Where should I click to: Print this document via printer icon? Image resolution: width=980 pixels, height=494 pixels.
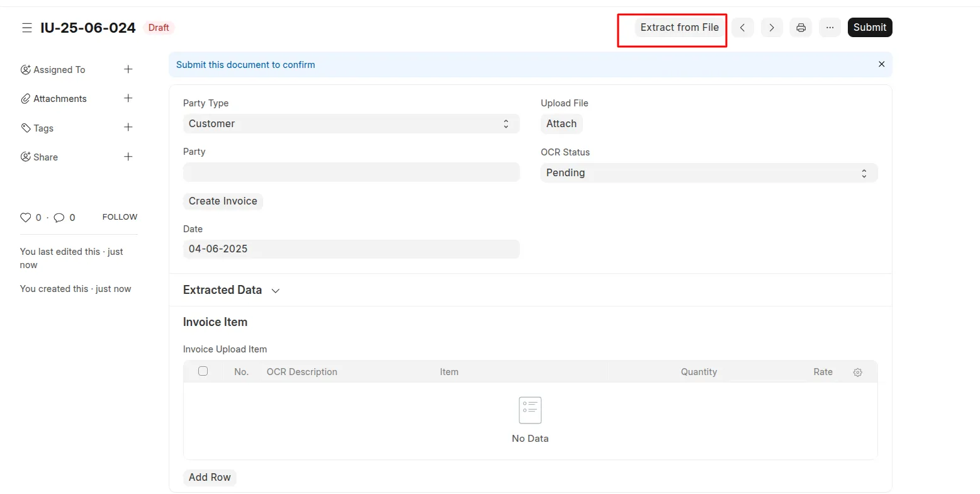click(801, 28)
